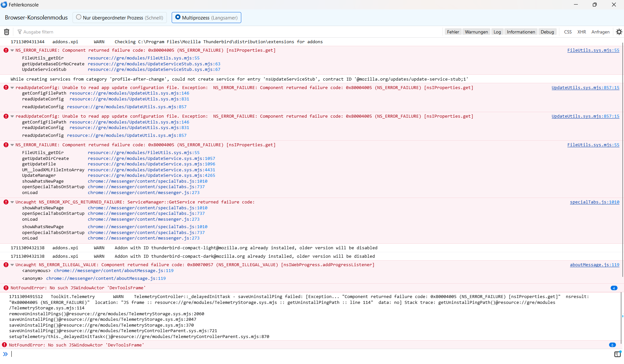624x364 pixels.
Task: Click the console prompt chevron icon
Action: tap(5, 354)
